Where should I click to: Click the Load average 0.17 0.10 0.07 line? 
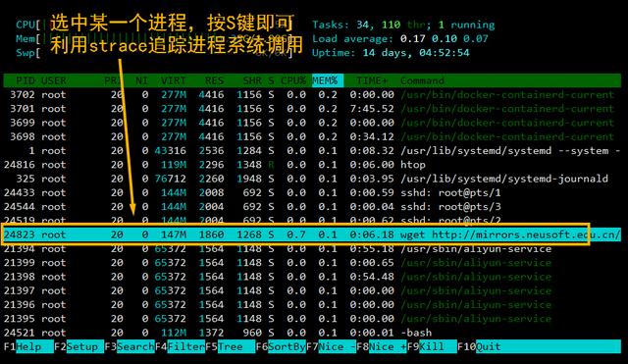400,39
